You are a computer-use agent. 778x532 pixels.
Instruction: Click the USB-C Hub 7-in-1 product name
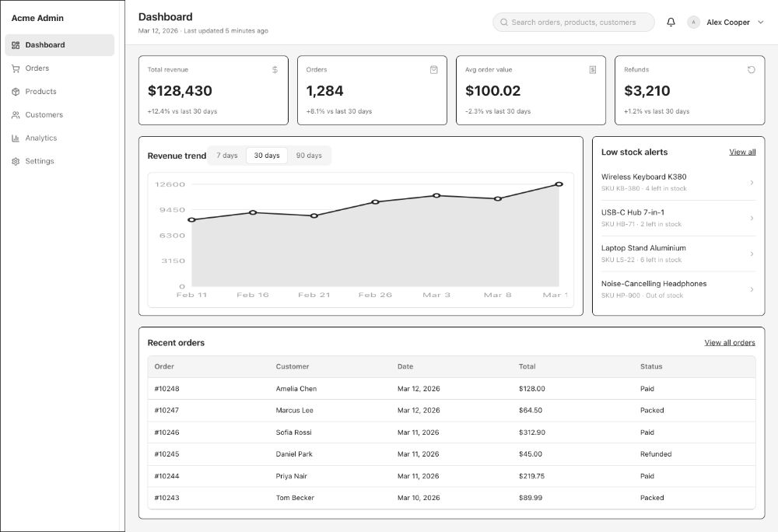click(x=633, y=212)
